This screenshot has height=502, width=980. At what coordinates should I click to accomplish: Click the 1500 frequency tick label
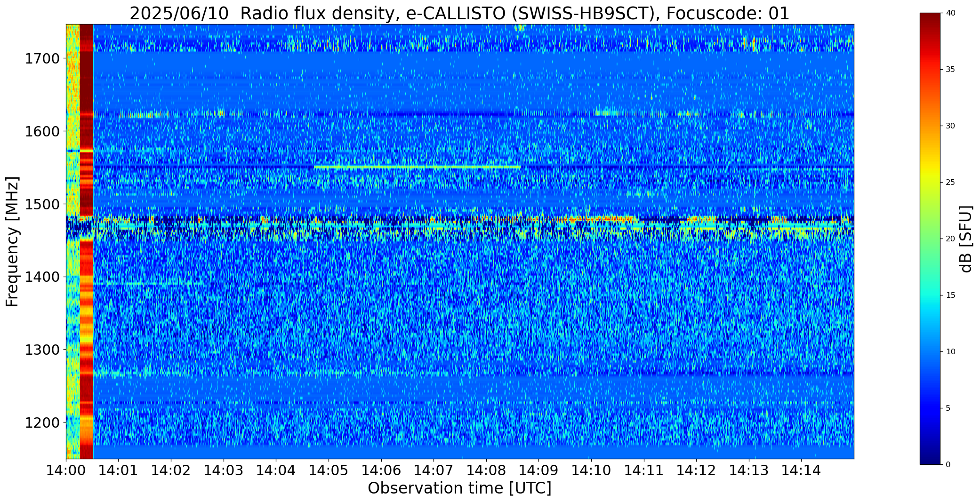42,204
